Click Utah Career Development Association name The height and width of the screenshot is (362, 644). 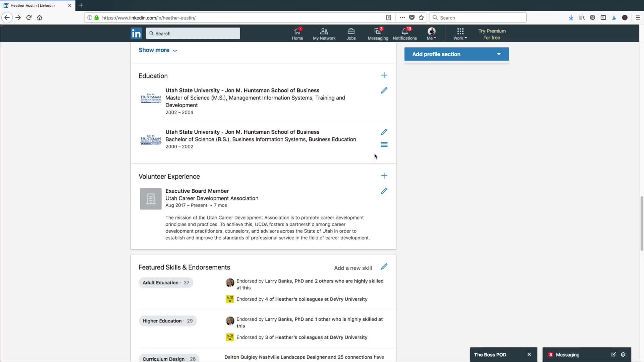pyautogui.click(x=212, y=198)
